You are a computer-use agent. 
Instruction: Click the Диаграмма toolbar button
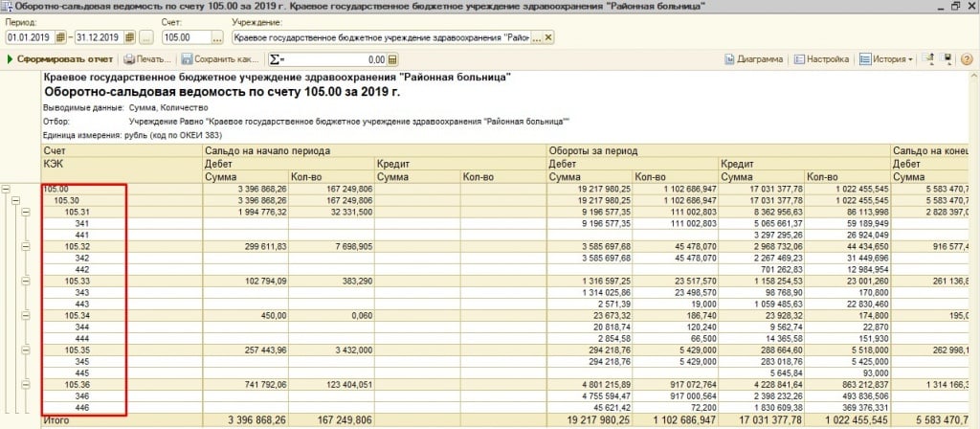coord(754,59)
